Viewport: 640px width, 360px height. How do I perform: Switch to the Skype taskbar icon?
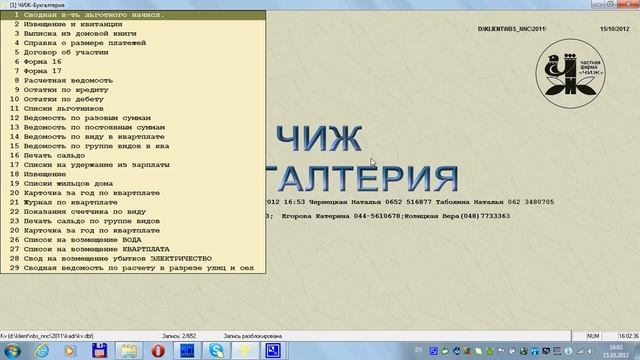coord(216,351)
